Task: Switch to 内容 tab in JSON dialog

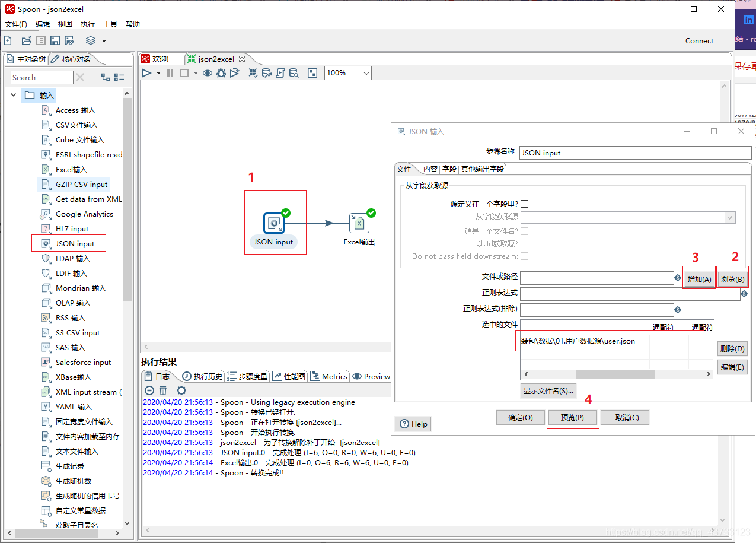Action: pos(430,169)
